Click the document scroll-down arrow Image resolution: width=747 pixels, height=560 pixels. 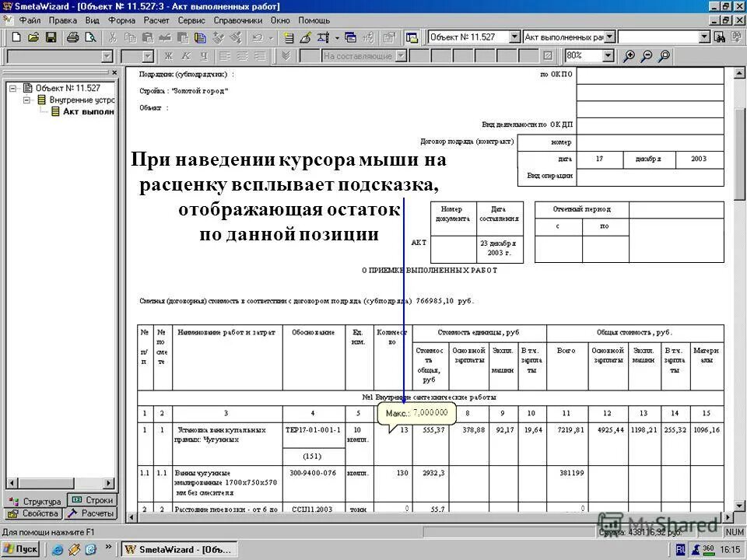739,506
